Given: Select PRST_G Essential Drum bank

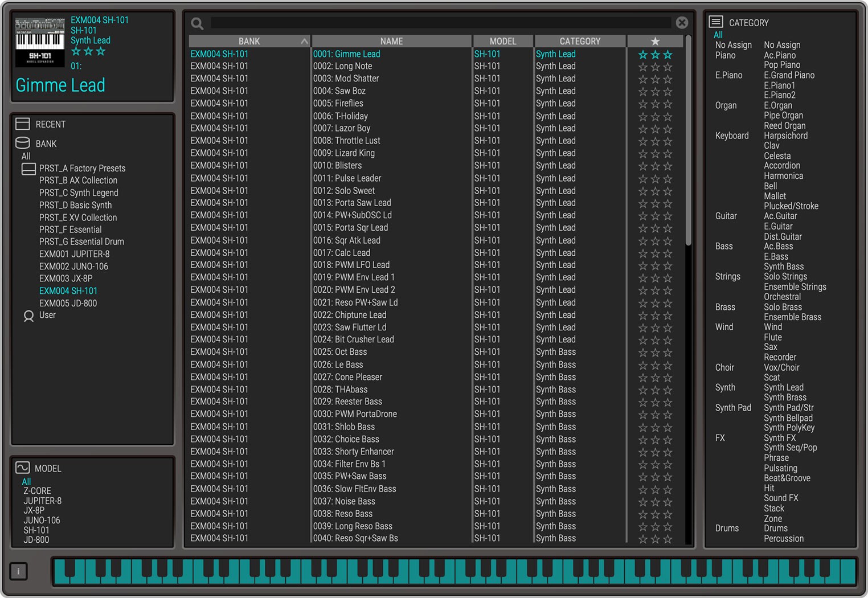Looking at the screenshot, I should point(81,241).
